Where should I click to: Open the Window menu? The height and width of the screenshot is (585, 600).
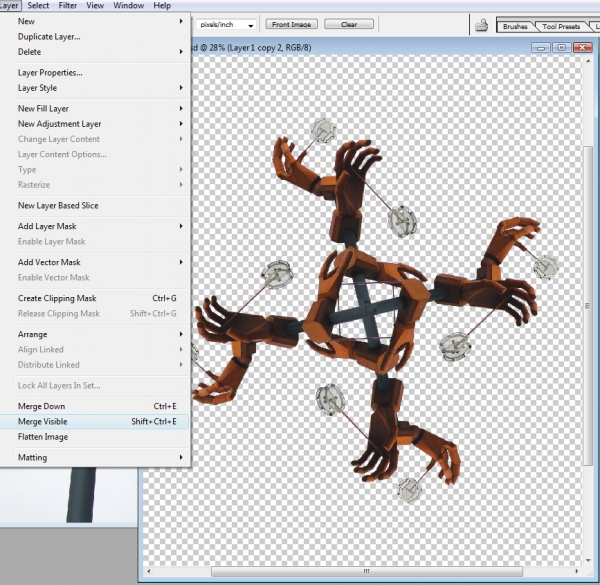pyautogui.click(x=129, y=6)
